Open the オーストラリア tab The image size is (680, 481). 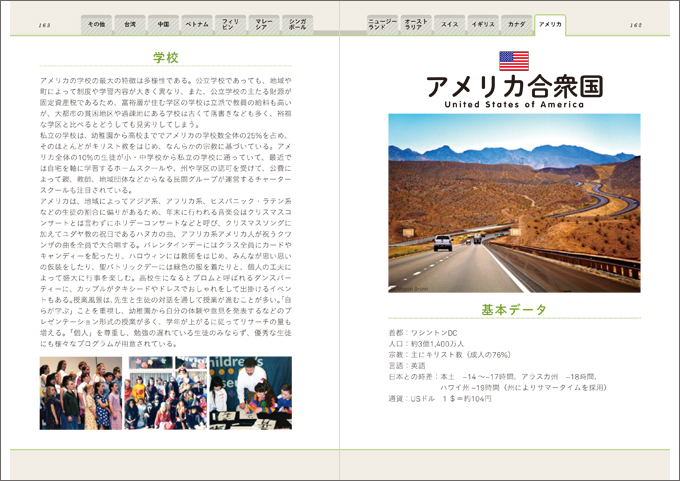(416, 25)
